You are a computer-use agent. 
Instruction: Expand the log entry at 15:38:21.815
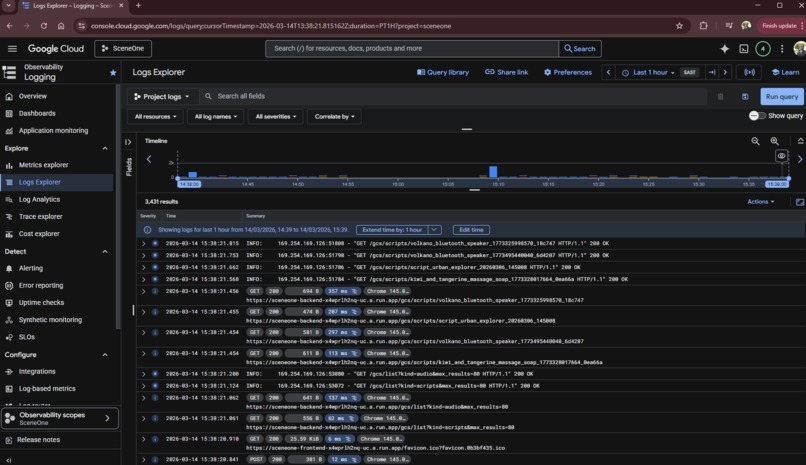tap(143, 244)
